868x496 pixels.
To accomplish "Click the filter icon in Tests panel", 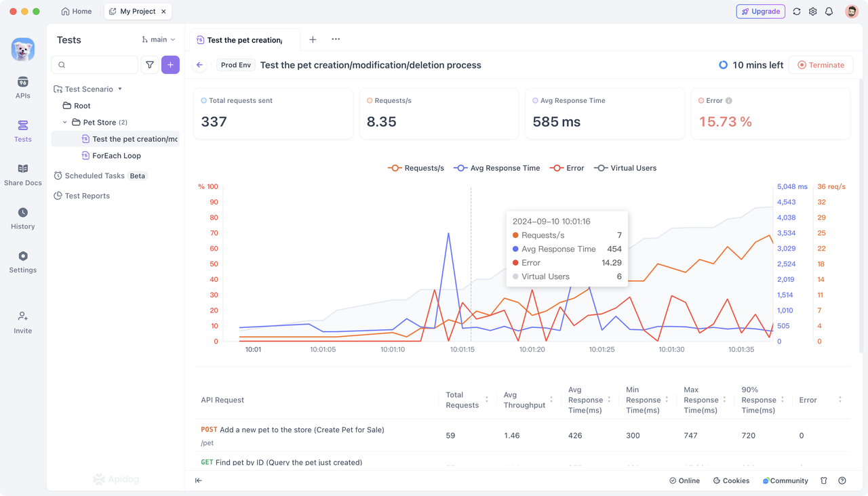I will [150, 65].
